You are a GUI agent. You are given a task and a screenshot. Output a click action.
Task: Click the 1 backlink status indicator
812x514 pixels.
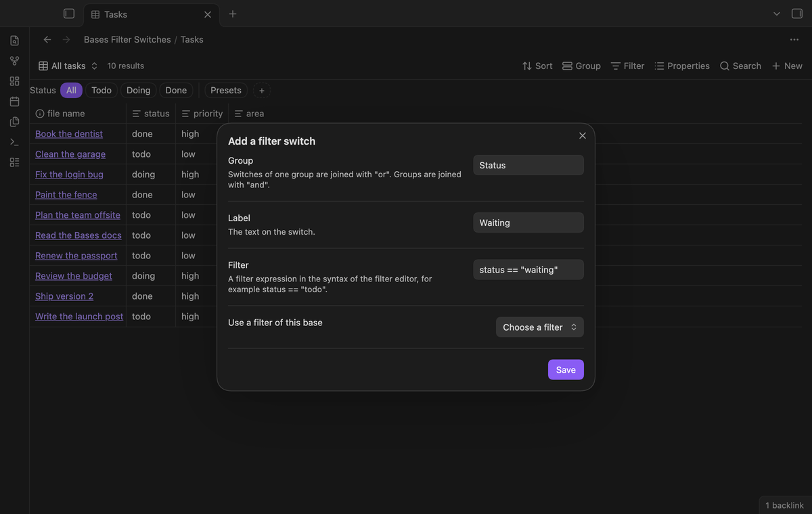tap(784, 505)
